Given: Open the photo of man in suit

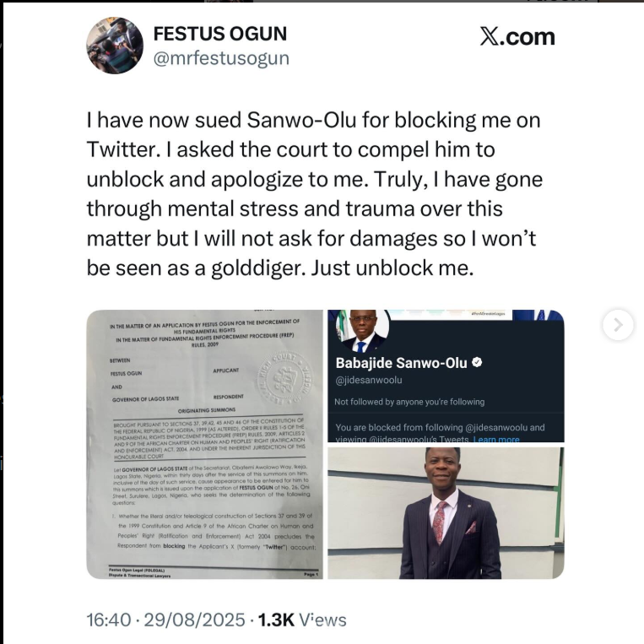Looking at the screenshot, I should pos(445,513).
